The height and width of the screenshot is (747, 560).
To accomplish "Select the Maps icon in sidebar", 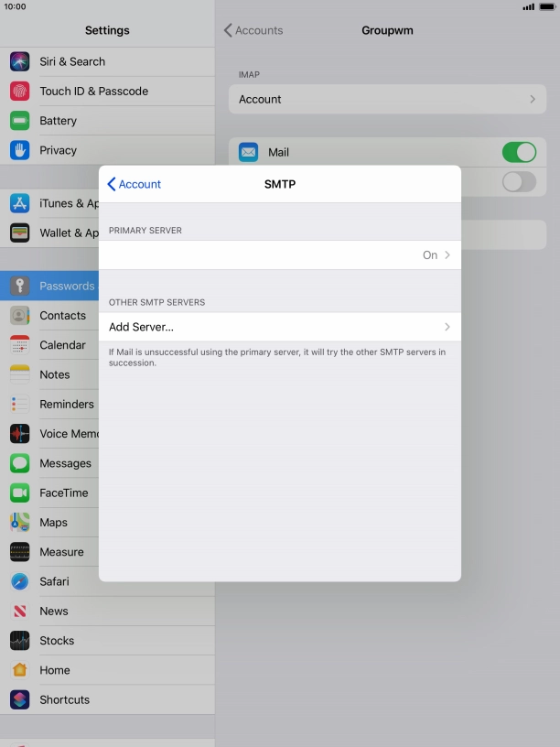I will pos(20,522).
